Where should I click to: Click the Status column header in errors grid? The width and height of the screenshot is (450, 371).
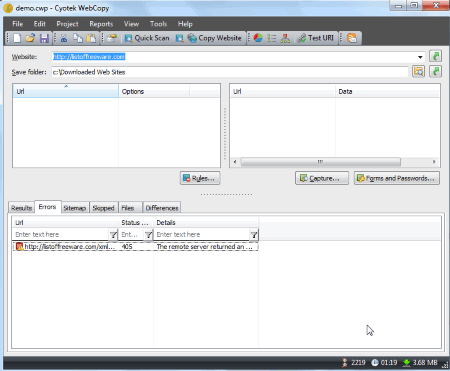[135, 222]
